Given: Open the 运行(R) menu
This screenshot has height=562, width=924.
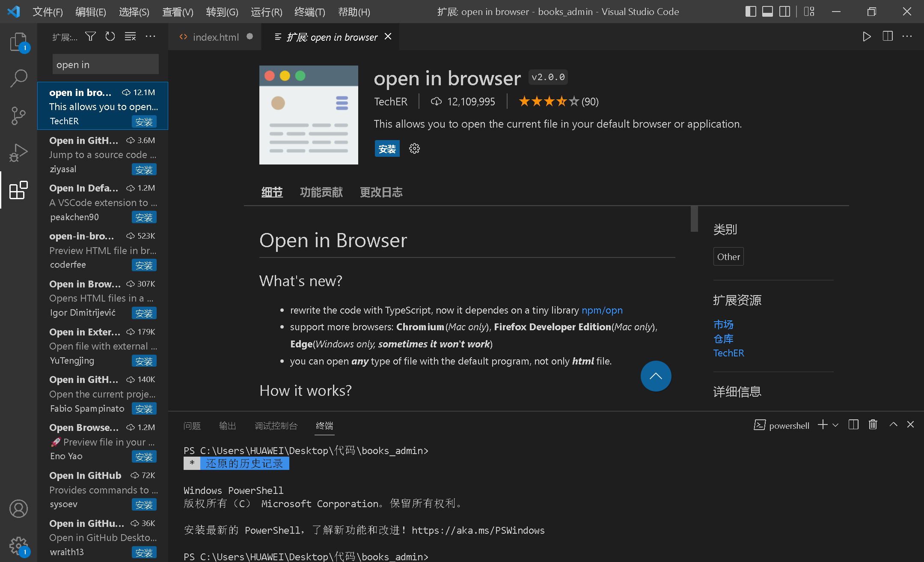Looking at the screenshot, I should tap(266, 12).
